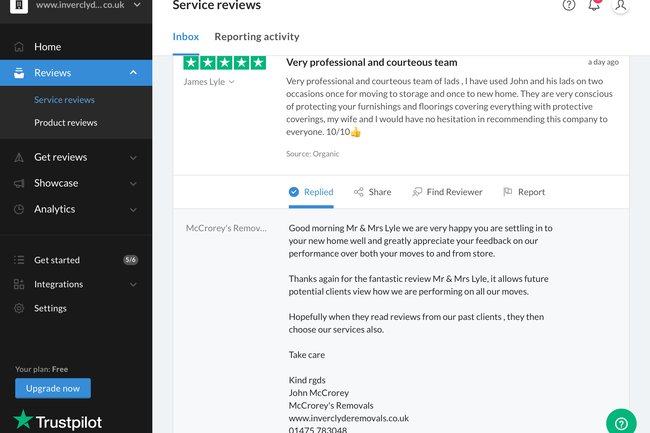Click the 'Your plan: Free' text
This screenshot has height=433, width=650.
click(41, 369)
